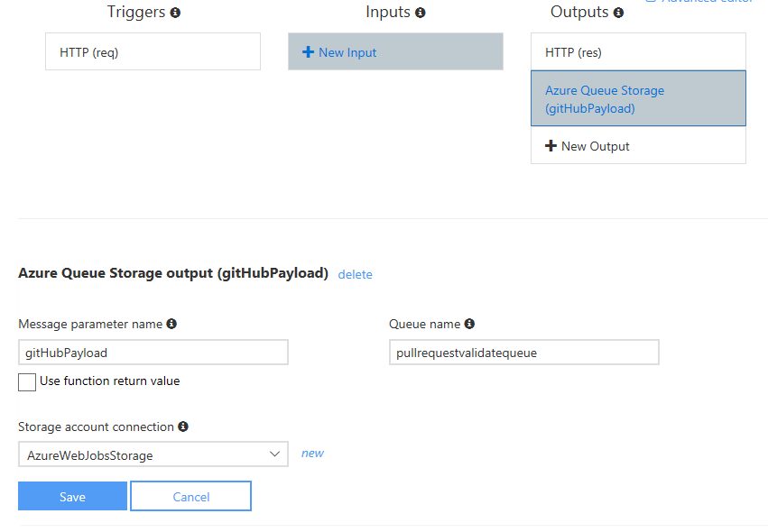Viewport: 768px width, 532px height.
Task: Select the HTTP (req) trigger
Action: pyautogui.click(x=153, y=52)
